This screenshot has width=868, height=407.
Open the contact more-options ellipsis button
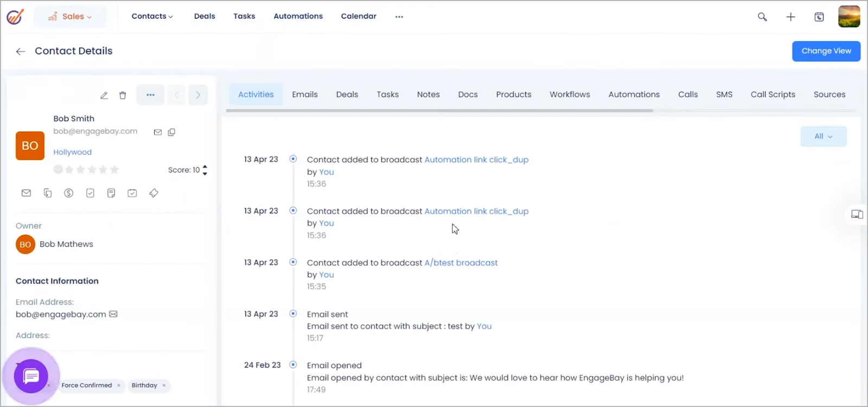(x=150, y=95)
